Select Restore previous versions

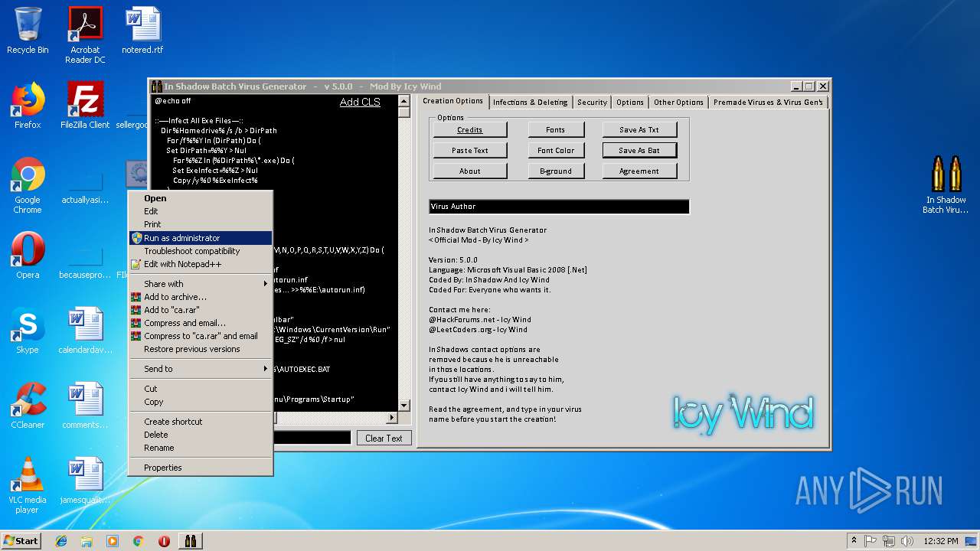[x=200, y=349]
